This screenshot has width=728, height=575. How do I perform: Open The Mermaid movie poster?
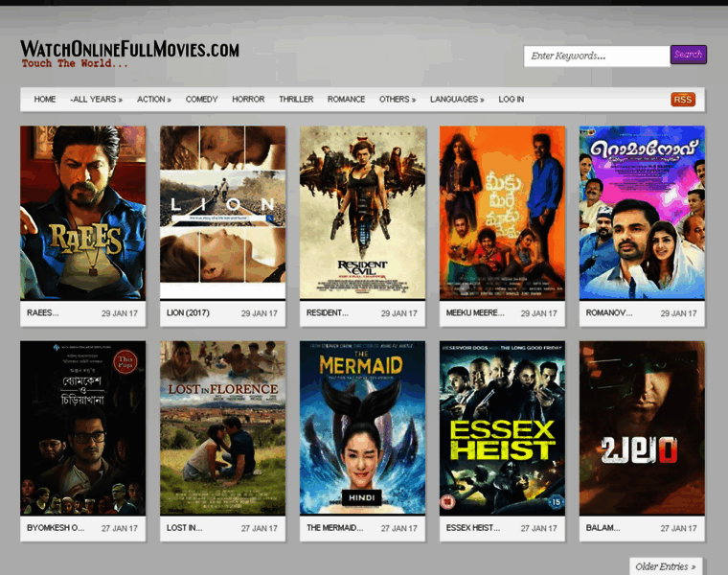pos(362,427)
